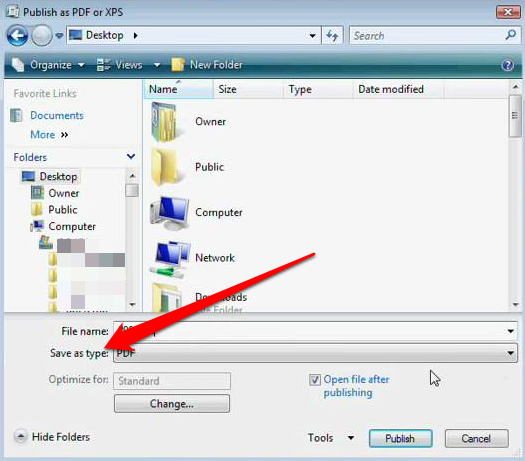525x461 pixels.
Task: Open the Views menu
Action: tap(129, 65)
